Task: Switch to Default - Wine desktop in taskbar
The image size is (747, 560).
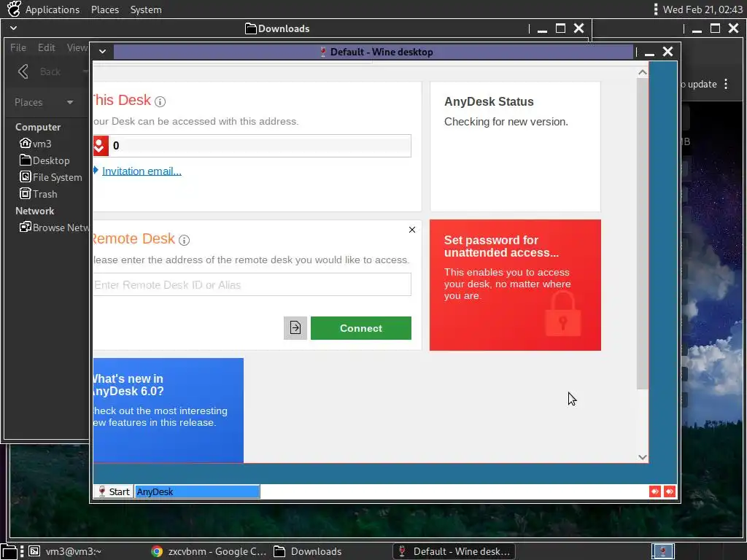Action: 454,551
